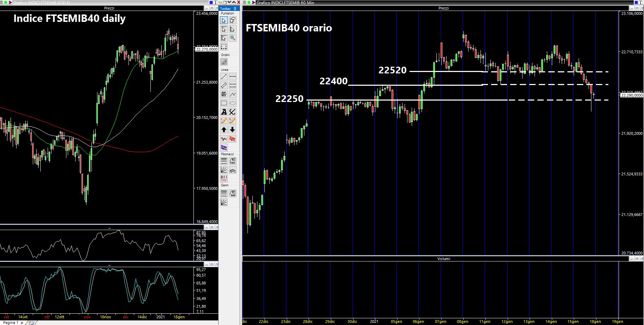
Task: Select Fibonacci horizontal retracement lines tool
Action: pyautogui.click(x=224, y=161)
